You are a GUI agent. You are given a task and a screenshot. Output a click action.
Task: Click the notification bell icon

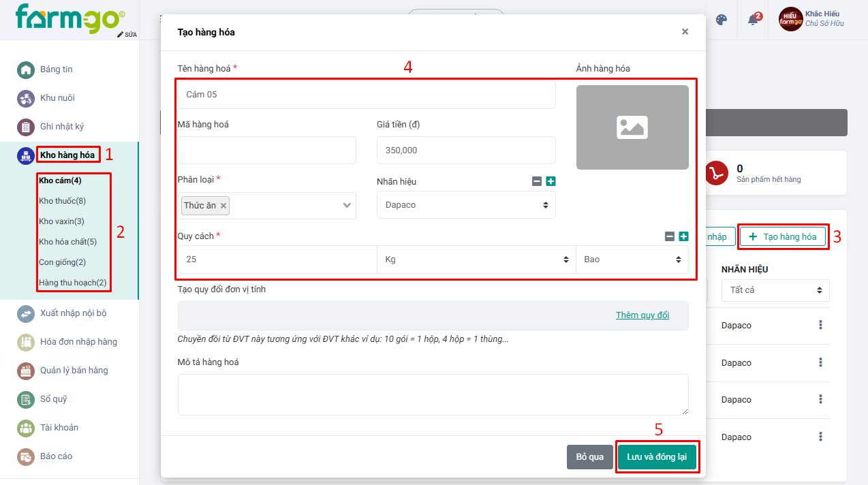[753, 20]
